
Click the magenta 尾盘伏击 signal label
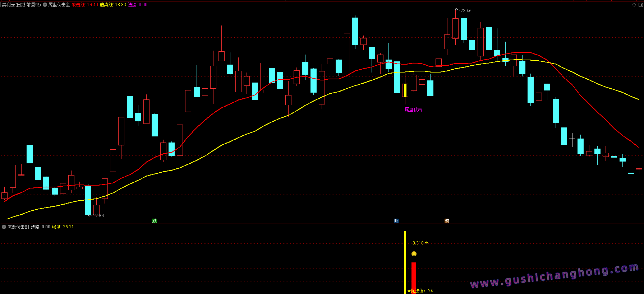click(x=413, y=109)
